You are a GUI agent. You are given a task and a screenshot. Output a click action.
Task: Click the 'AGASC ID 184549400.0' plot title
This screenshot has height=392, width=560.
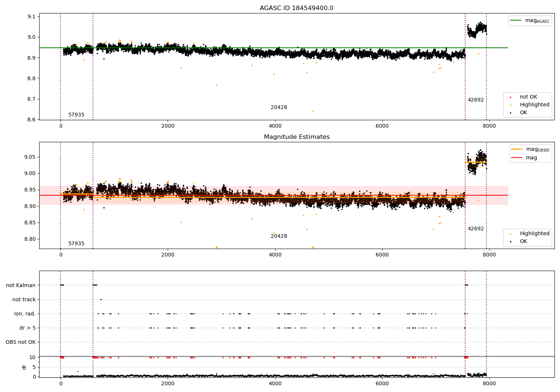click(x=296, y=8)
